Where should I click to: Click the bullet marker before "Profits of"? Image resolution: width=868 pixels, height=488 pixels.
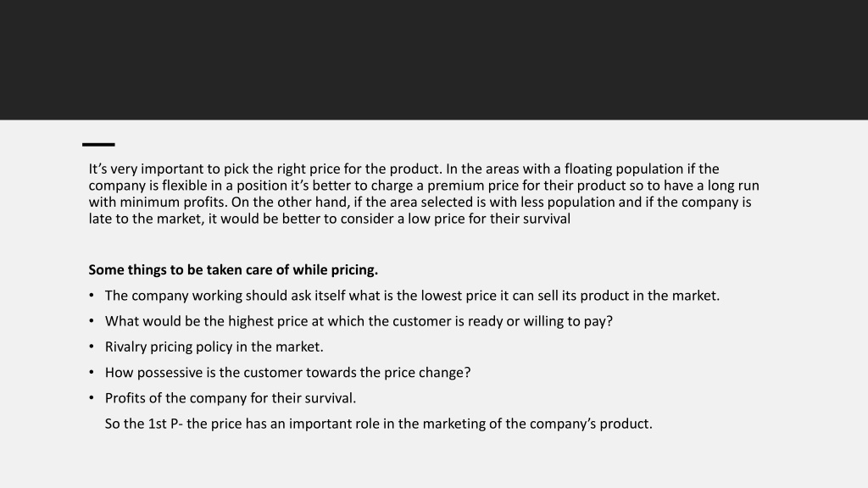[92, 398]
